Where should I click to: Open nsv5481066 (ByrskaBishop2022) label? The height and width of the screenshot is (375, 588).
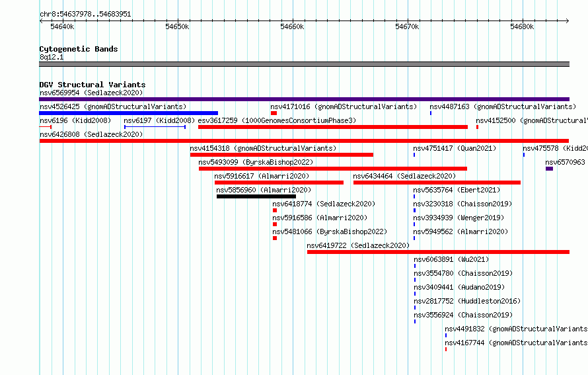point(330,231)
